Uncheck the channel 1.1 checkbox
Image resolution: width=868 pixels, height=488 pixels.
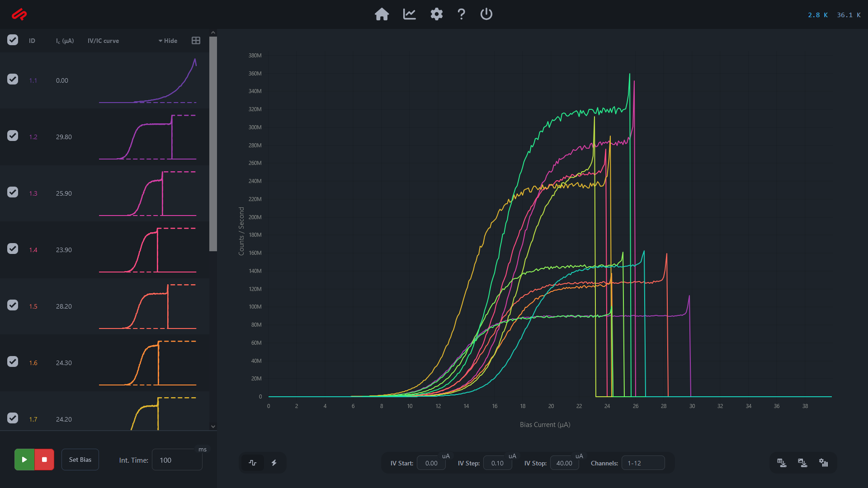tap(13, 80)
